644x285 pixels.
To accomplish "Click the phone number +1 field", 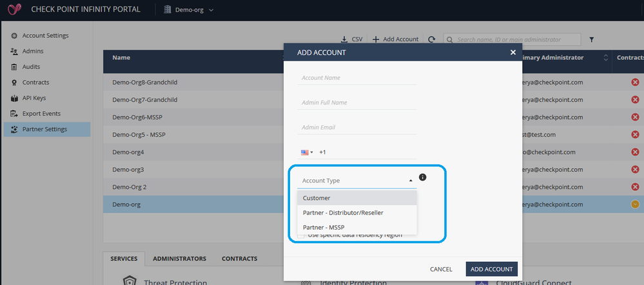I will point(367,152).
